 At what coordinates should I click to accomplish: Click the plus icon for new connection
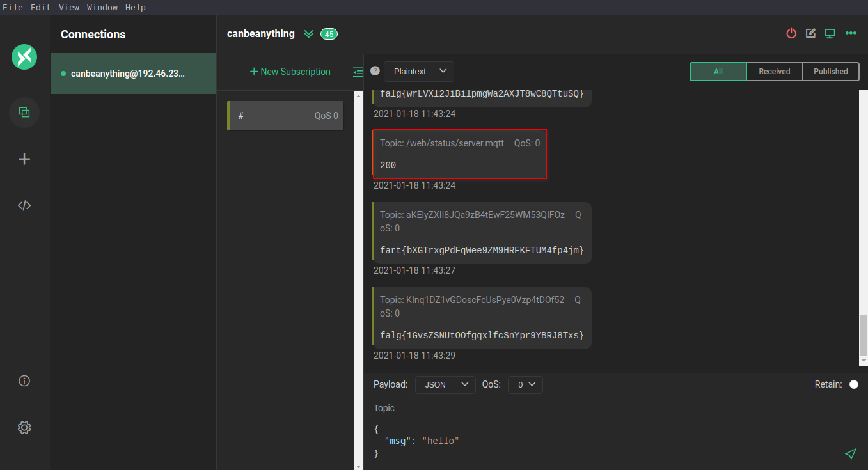(24, 159)
